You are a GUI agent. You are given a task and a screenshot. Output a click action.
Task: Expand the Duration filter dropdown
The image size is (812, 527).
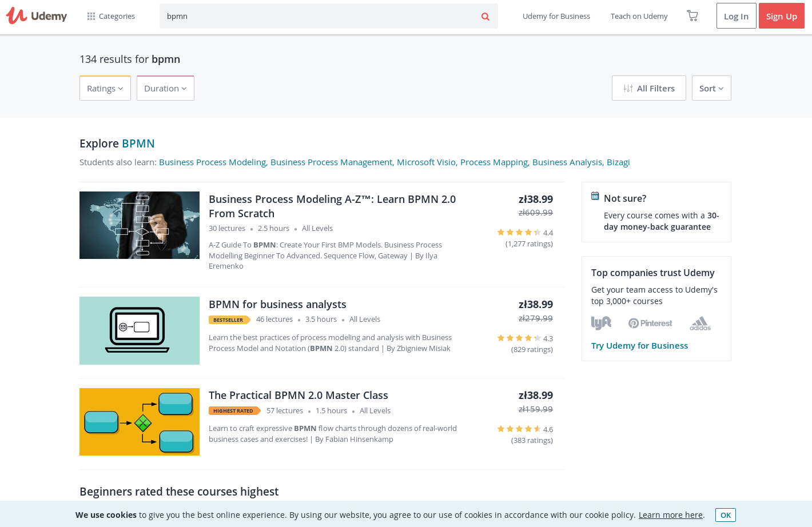[165, 88]
